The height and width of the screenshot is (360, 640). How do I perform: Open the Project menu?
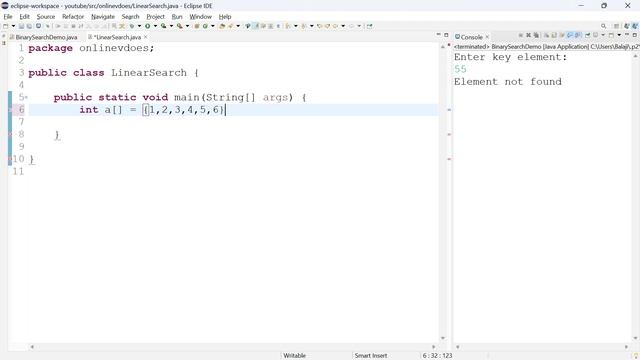click(156, 17)
